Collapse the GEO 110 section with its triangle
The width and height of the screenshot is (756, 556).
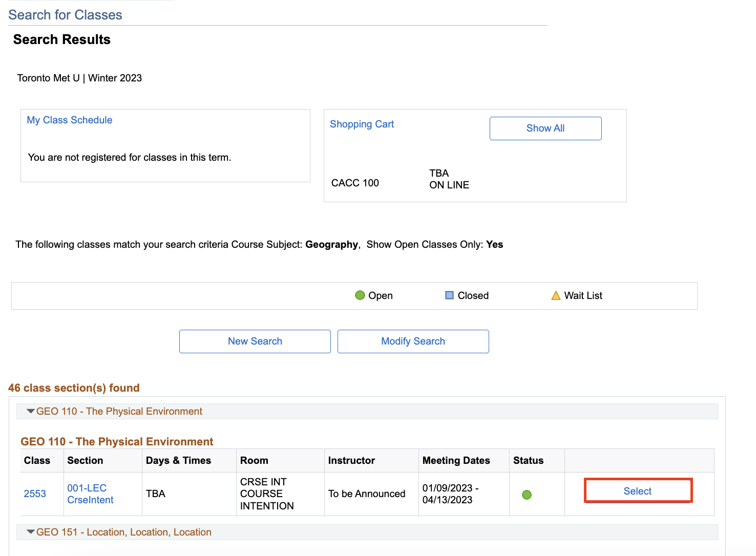point(31,411)
